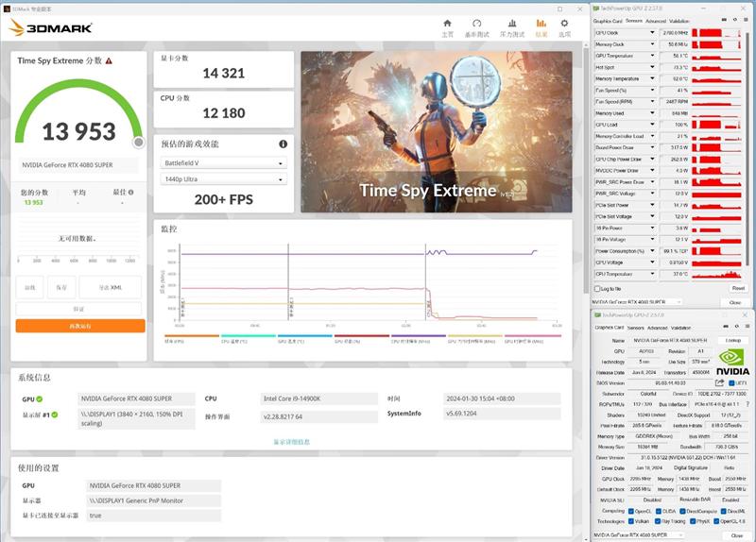Click the question mark beside Bus Interface

pyautogui.click(x=747, y=404)
